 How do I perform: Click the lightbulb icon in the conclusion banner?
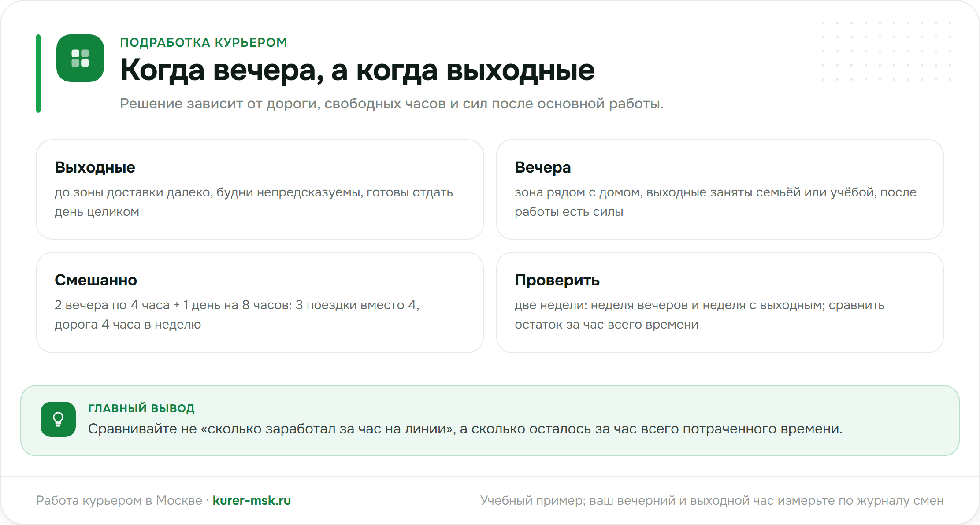(x=58, y=419)
